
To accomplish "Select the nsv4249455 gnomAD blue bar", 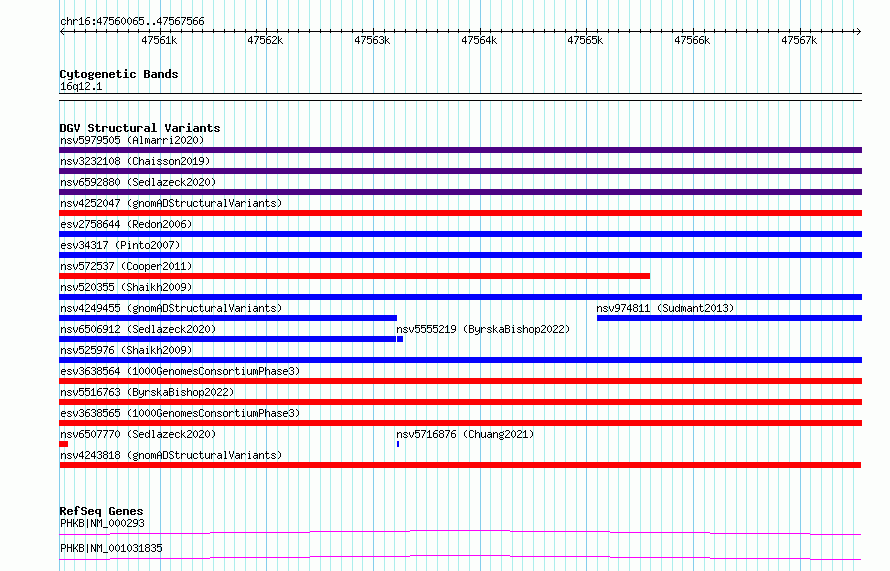I will (228, 318).
